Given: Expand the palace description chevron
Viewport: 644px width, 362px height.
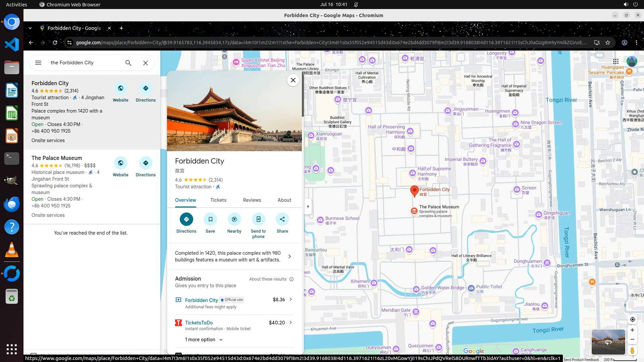Looking at the screenshot, I should [x=290, y=256].
